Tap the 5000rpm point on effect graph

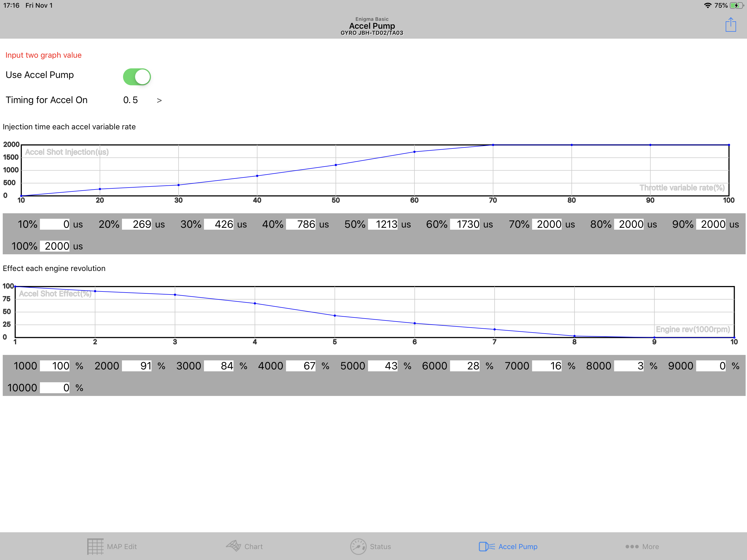[335, 316]
